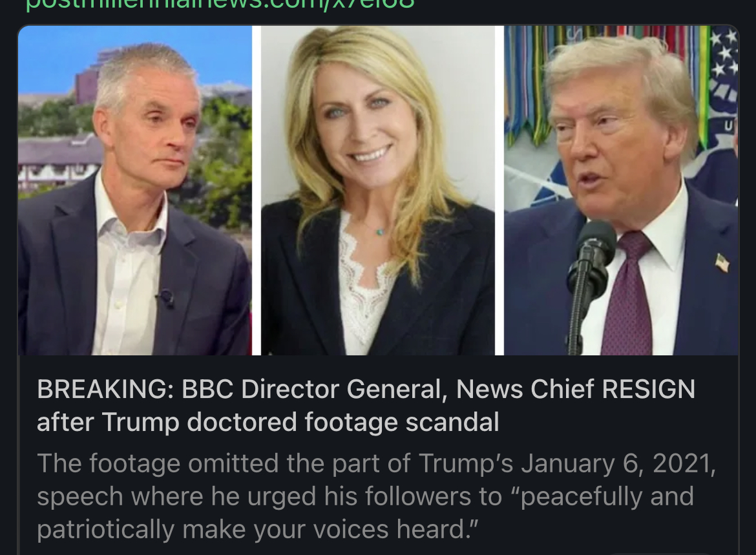This screenshot has width=756, height=555.
Task: Click the left photo of gray-haired man
Action: click(135, 191)
